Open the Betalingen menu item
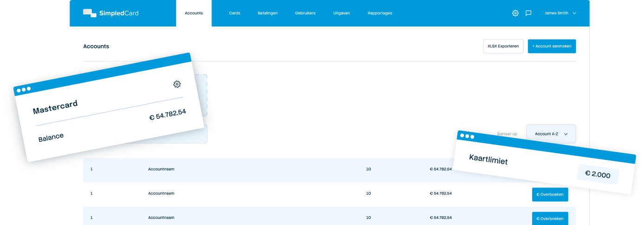 (x=267, y=13)
